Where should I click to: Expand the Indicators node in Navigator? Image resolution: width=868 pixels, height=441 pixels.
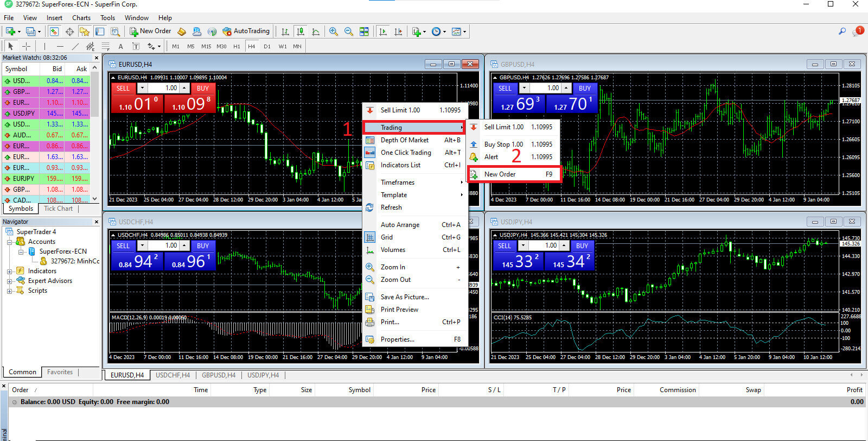pos(9,271)
